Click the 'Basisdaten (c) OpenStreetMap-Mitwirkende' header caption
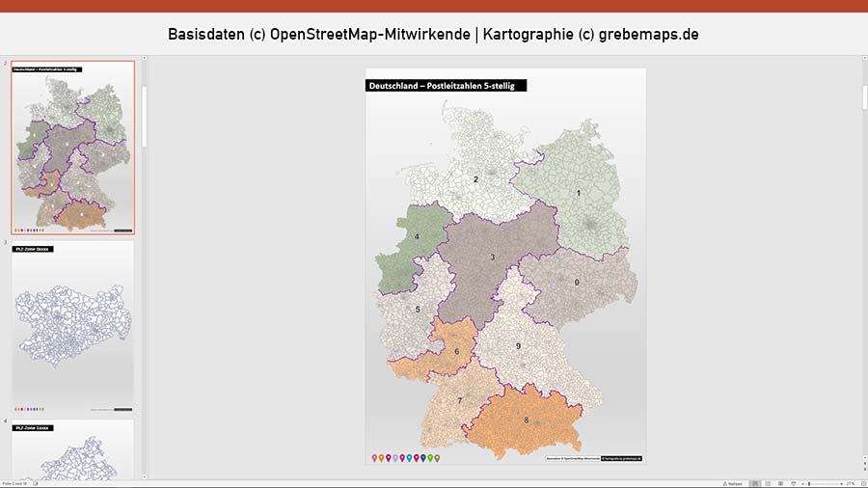 tap(319, 35)
